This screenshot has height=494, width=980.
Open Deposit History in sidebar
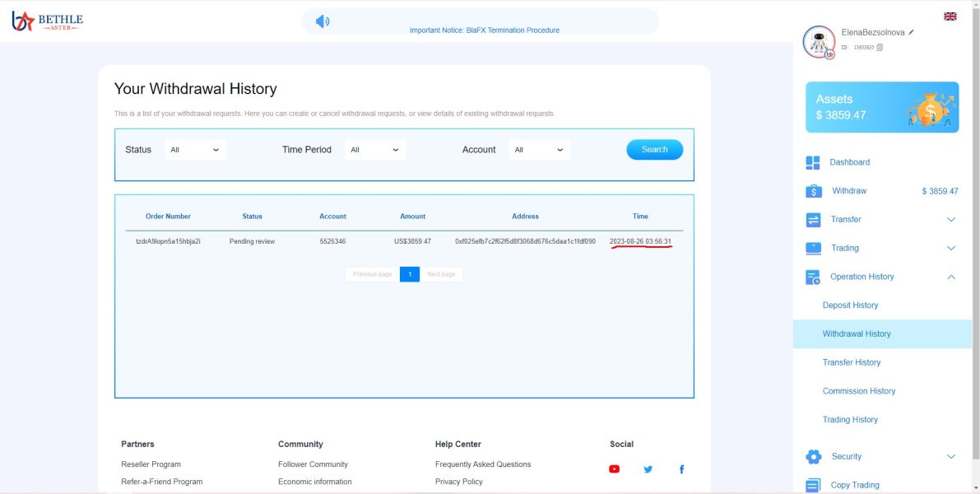click(850, 305)
